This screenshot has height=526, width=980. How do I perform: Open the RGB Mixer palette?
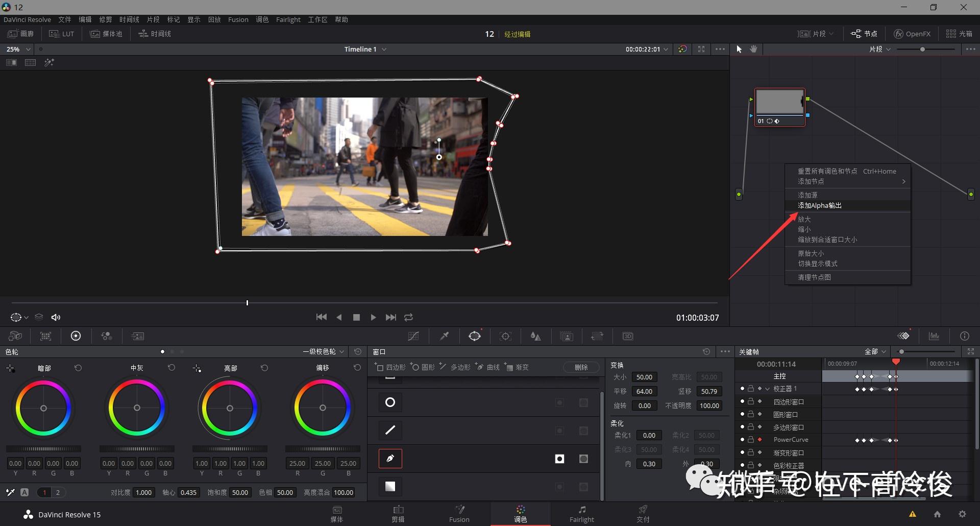coord(107,336)
